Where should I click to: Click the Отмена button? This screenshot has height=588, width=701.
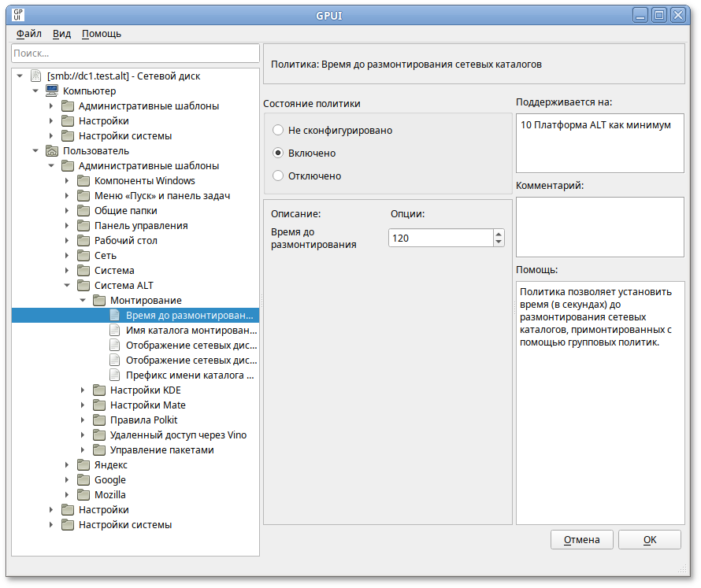pyautogui.click(x=581, y=539)
